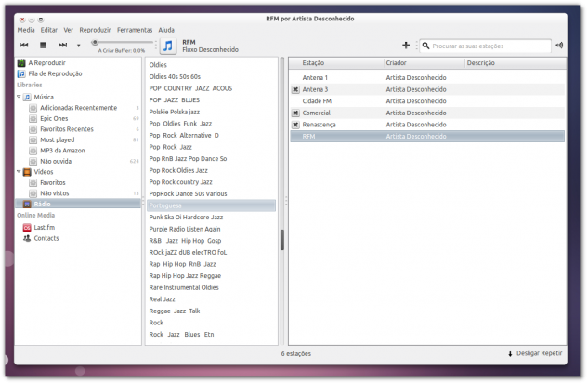The image size is (588, 384).
Task: Open the Ver menu
Action: pyautogui.click(x=68, y=30)
